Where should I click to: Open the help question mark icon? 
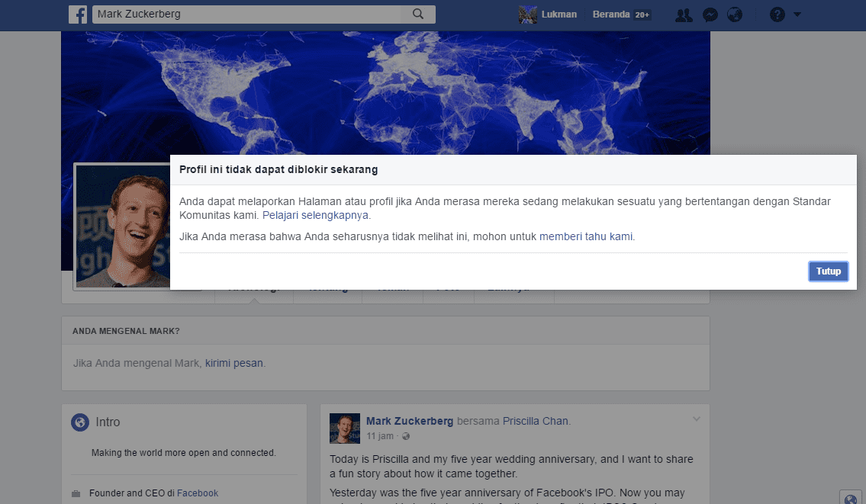click(777, 15)
